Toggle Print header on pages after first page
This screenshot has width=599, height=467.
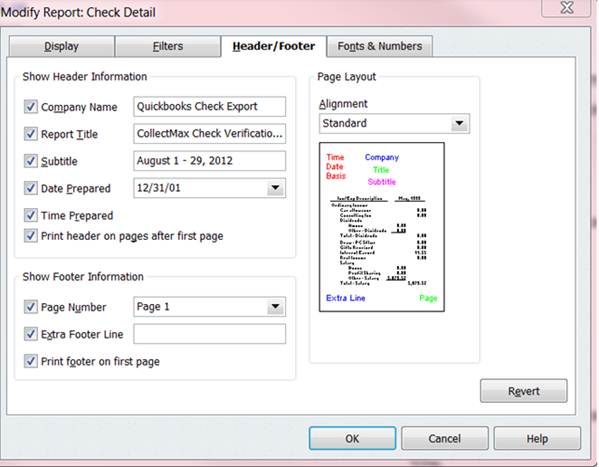[x=31, y=235]
